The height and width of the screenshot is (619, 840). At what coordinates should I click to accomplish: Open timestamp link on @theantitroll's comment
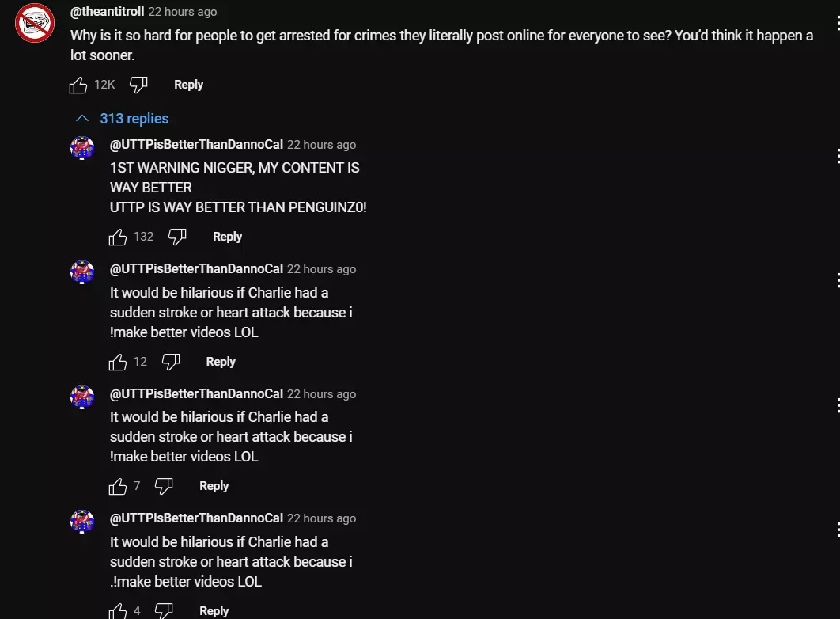183,12
